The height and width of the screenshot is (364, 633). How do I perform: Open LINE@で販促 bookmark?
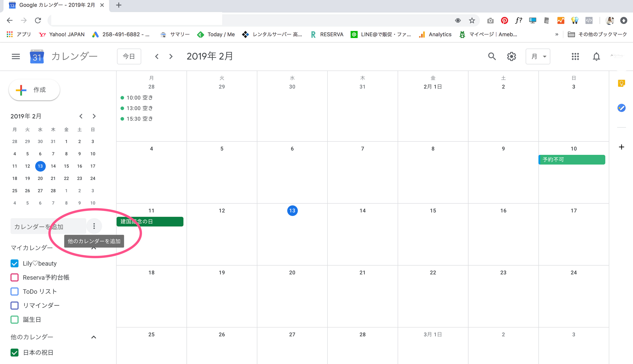381,34
